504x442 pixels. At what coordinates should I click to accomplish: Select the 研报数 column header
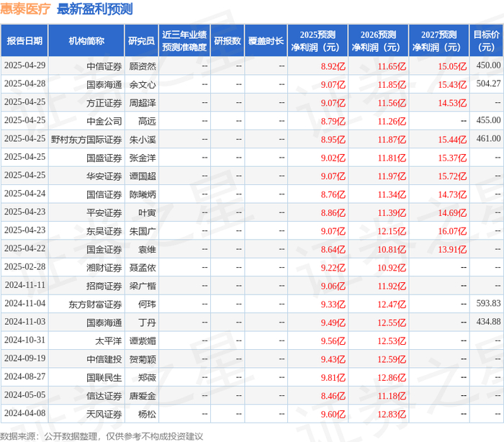[228, 40]
